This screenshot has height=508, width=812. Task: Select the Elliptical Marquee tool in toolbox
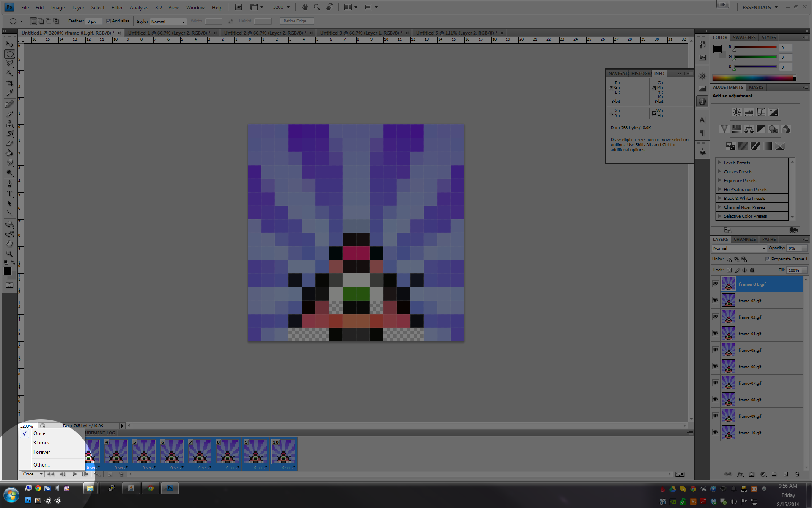10,54
